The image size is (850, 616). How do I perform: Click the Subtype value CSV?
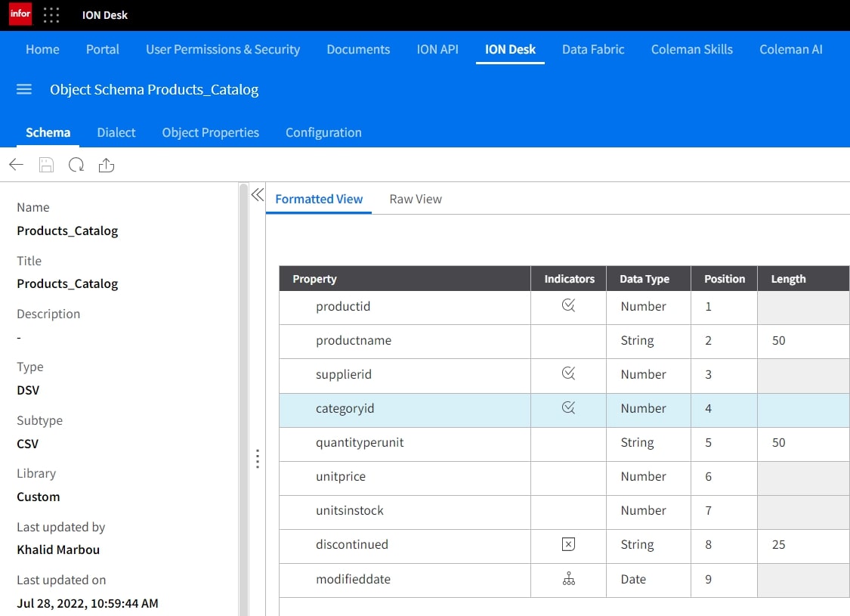(28, 444)
